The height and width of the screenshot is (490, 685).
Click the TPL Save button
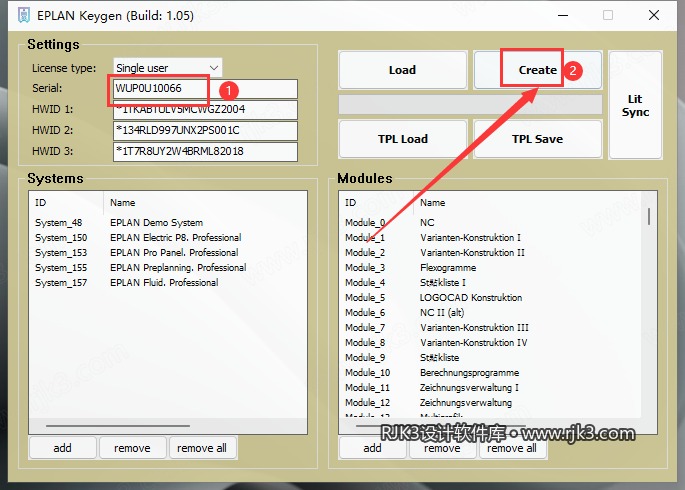point(538,139)
